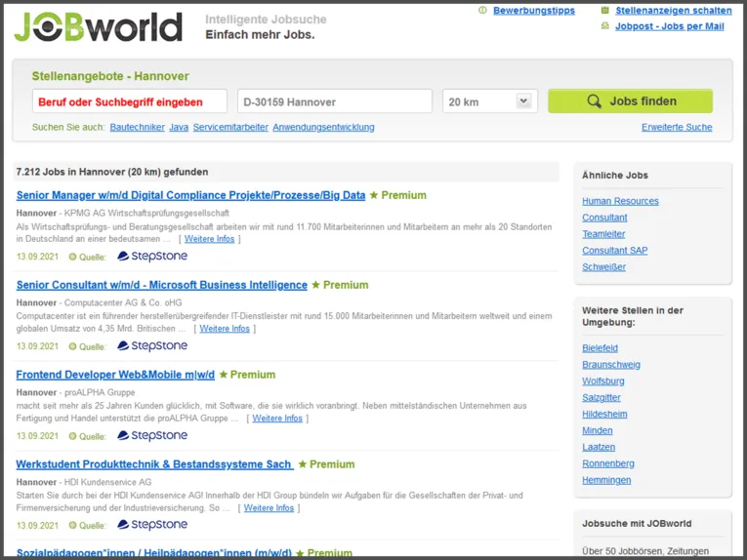Open Senior Manager Digital Compliance job posting
This screenshot has height=560, width=747.
[x=190, y=195]
